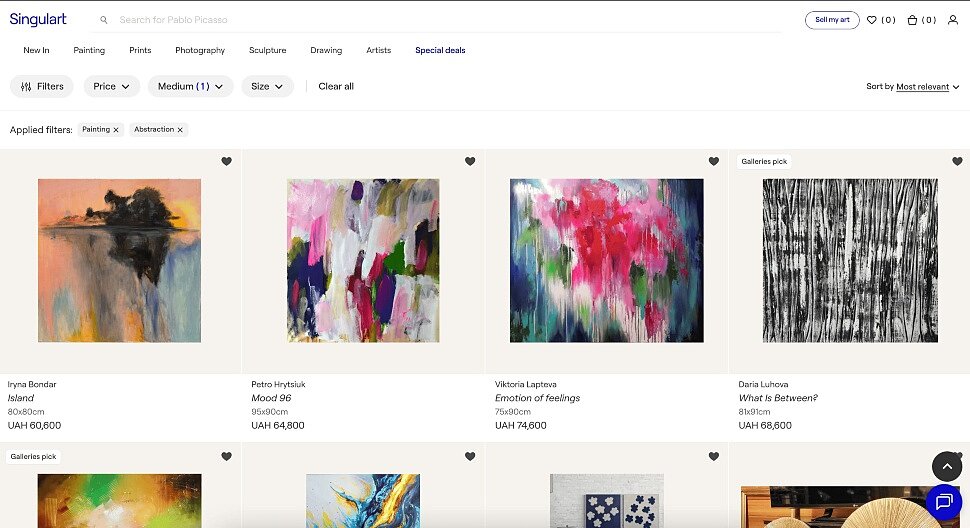Open the shopping bag cart icon

point(912,20)
